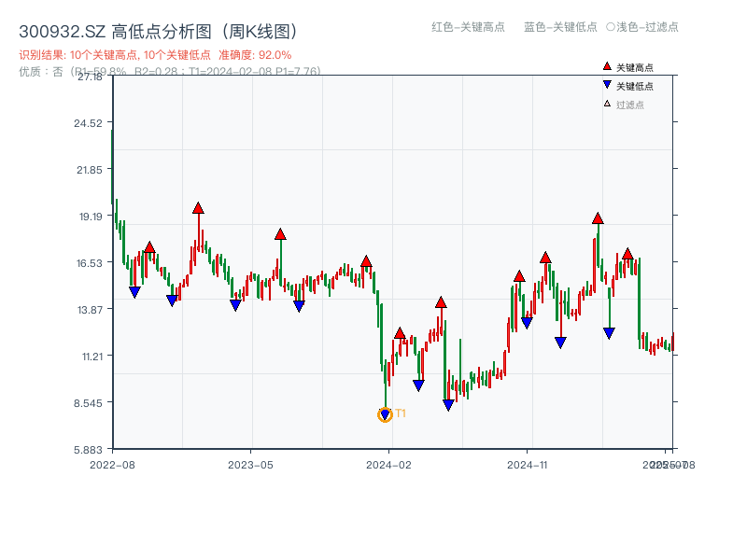747x560 pixels.
Task: Click the blue 关键低点 legend triangle
Action: pyautogui.click(x=607, y=85)
